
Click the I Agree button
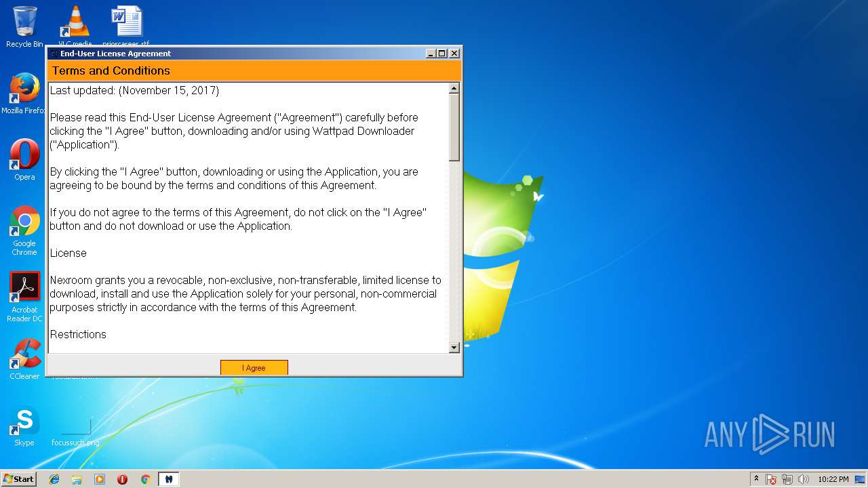click(254, 367)
